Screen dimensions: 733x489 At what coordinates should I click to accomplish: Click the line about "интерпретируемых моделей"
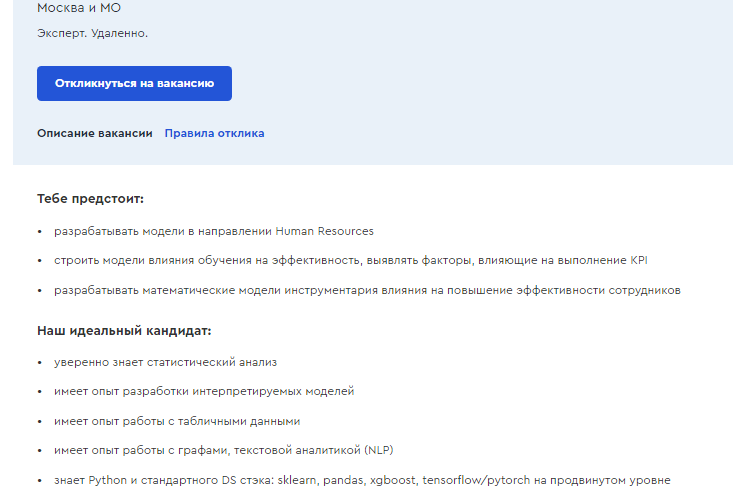[x=204, y=391]
